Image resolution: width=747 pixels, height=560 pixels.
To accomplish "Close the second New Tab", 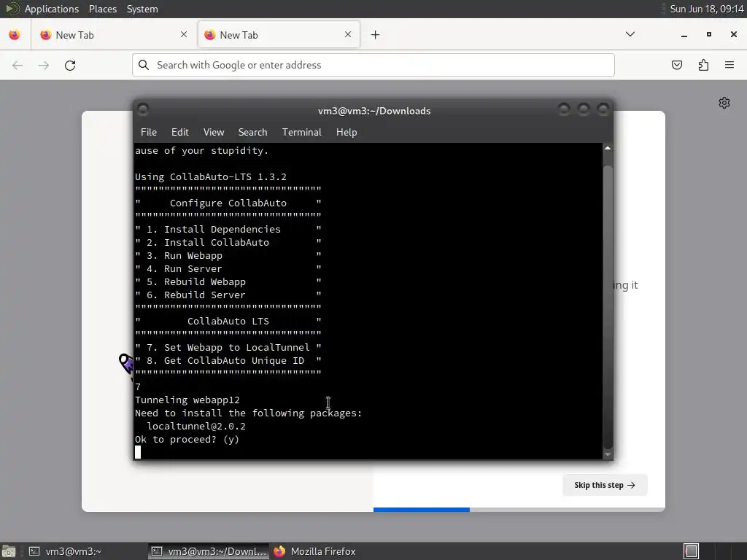I will [x=348, y=34].
